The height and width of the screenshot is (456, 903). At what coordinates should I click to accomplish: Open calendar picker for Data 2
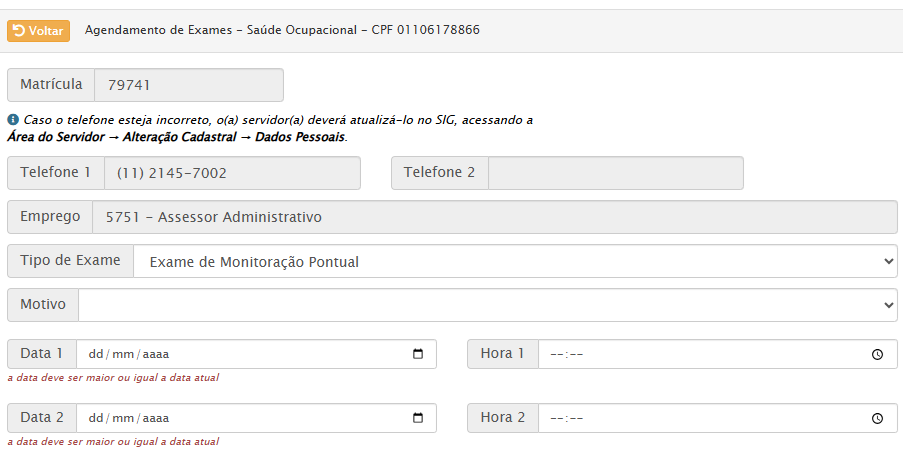418,418
